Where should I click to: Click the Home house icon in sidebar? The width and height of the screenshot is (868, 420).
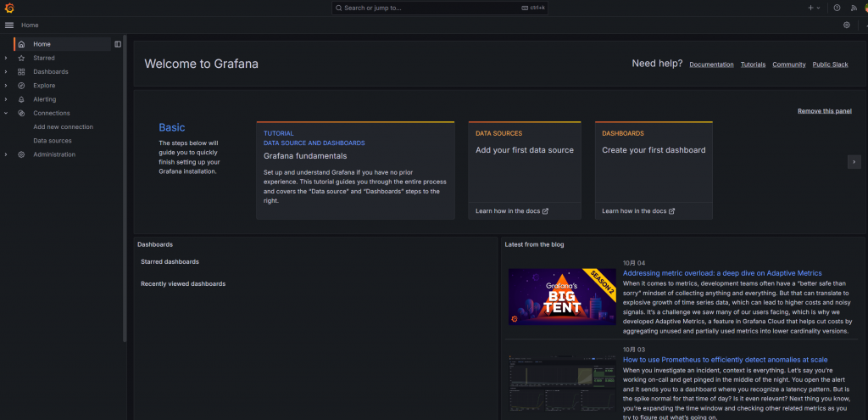21,44
